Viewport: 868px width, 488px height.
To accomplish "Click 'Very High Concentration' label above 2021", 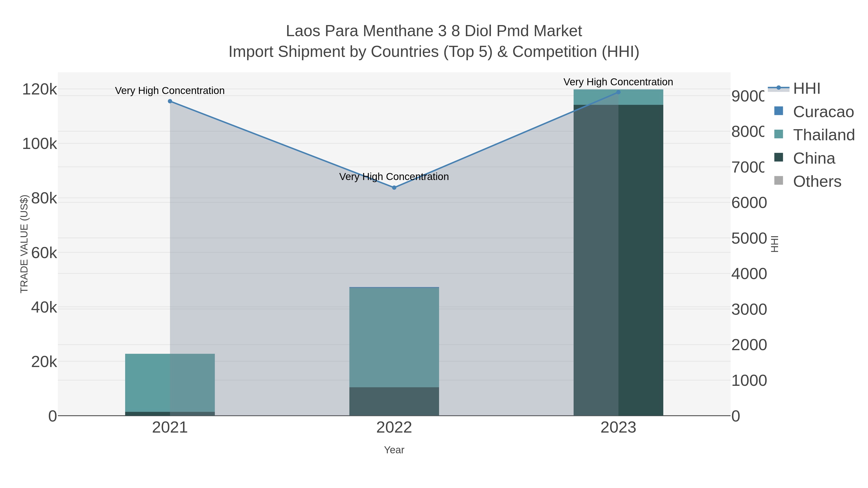I will [x=170, y=91].
